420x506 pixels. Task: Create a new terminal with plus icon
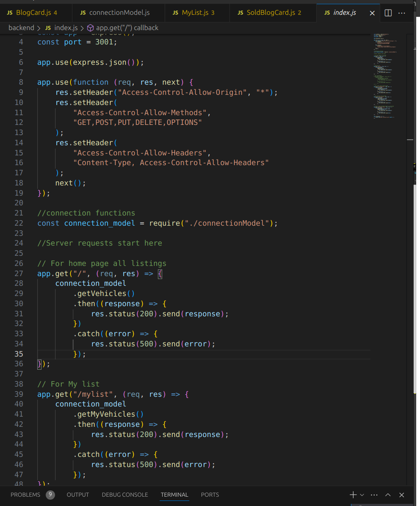tap(353, 495)
